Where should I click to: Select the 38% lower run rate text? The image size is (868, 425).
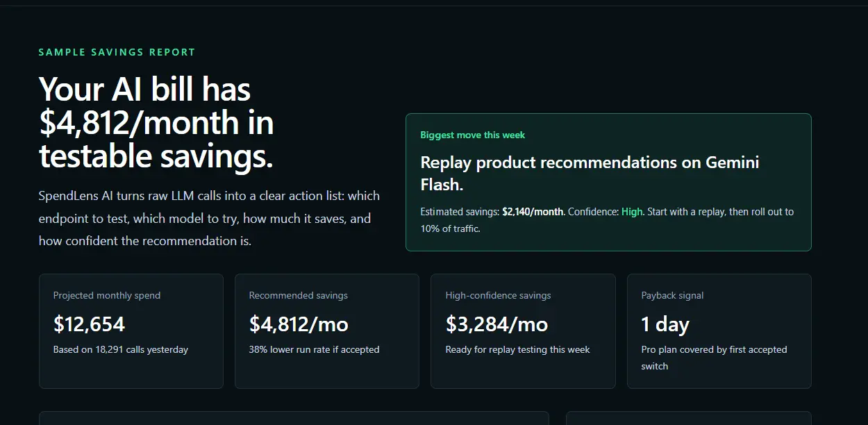314,350
